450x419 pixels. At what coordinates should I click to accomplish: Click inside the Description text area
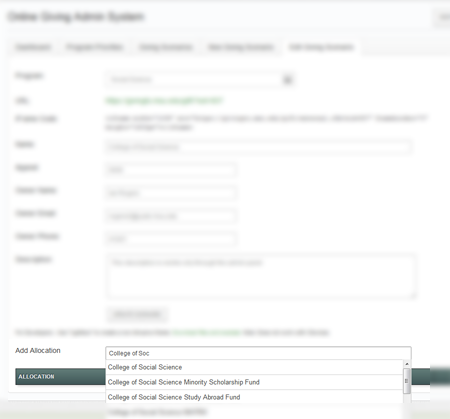[x=261, y=276]
